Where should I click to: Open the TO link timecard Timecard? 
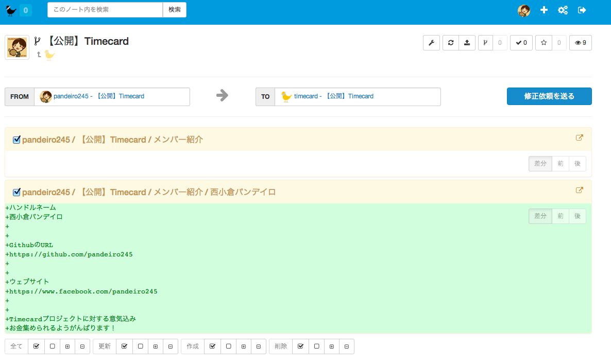(x=333, y=96)
